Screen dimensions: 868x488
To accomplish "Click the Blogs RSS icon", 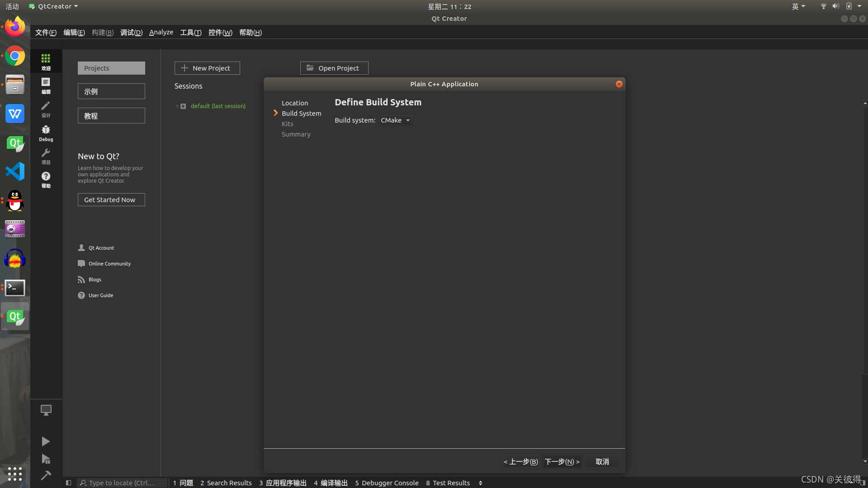I will point(81,280).
